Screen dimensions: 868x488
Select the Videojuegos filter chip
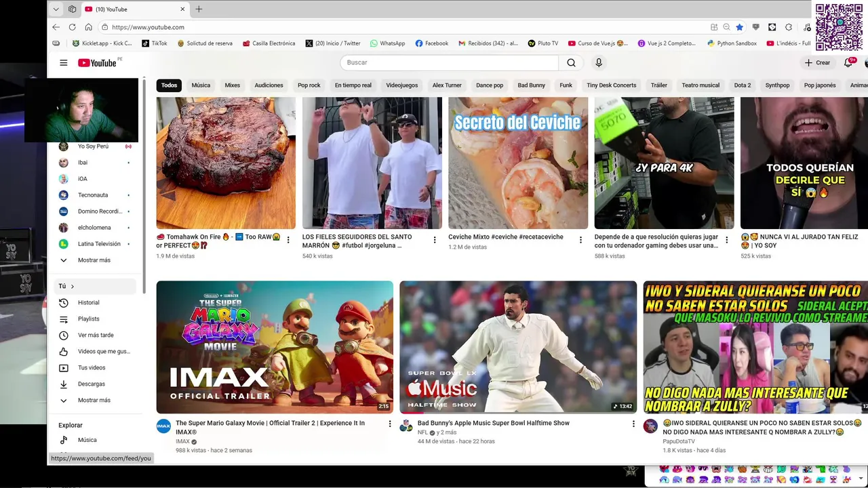coord(402,85)
